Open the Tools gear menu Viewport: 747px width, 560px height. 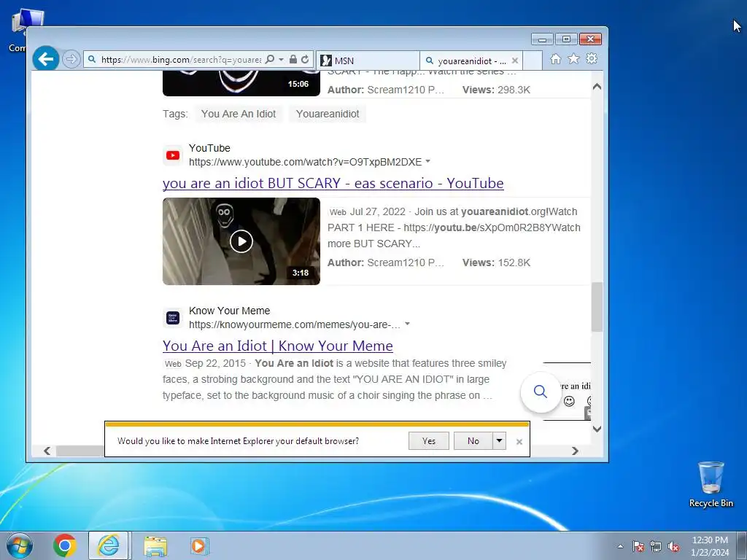click(592, 58)
